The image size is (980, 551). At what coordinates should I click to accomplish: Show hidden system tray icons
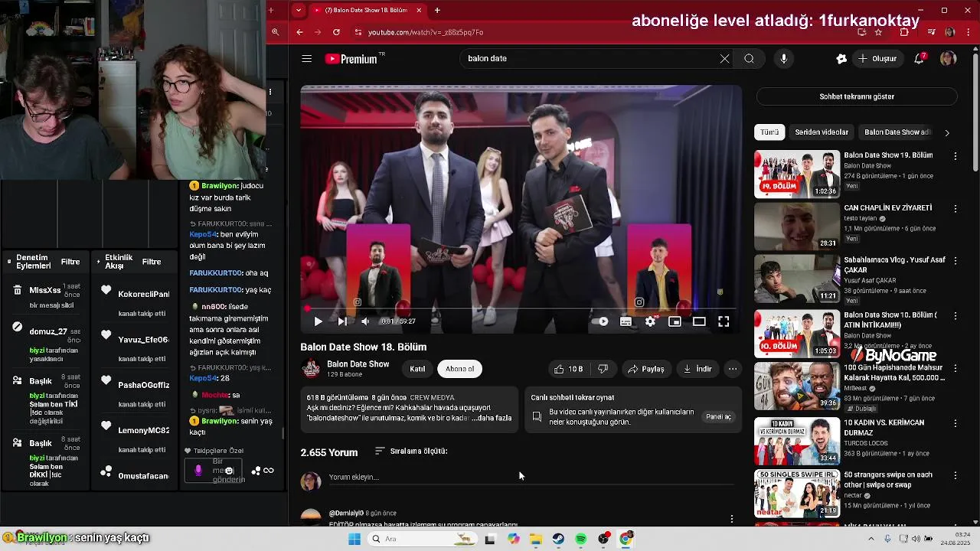click(x=872, y=539)
